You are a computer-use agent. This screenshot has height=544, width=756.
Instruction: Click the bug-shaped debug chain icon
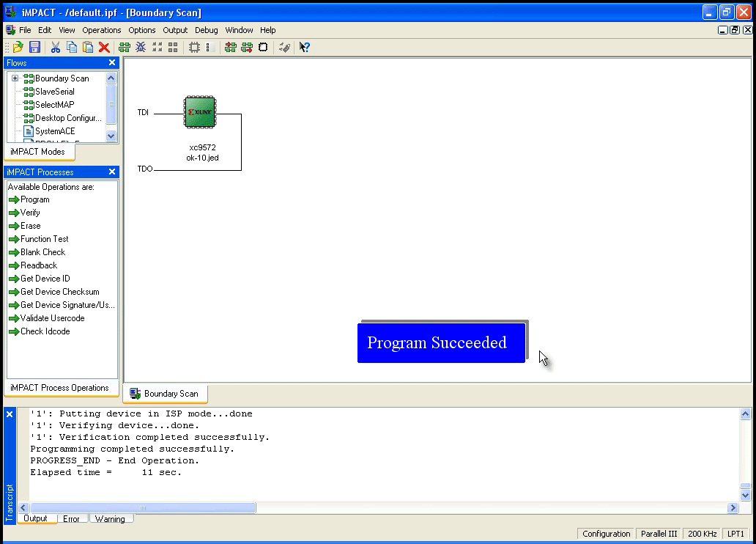click(x=140, y=47)
